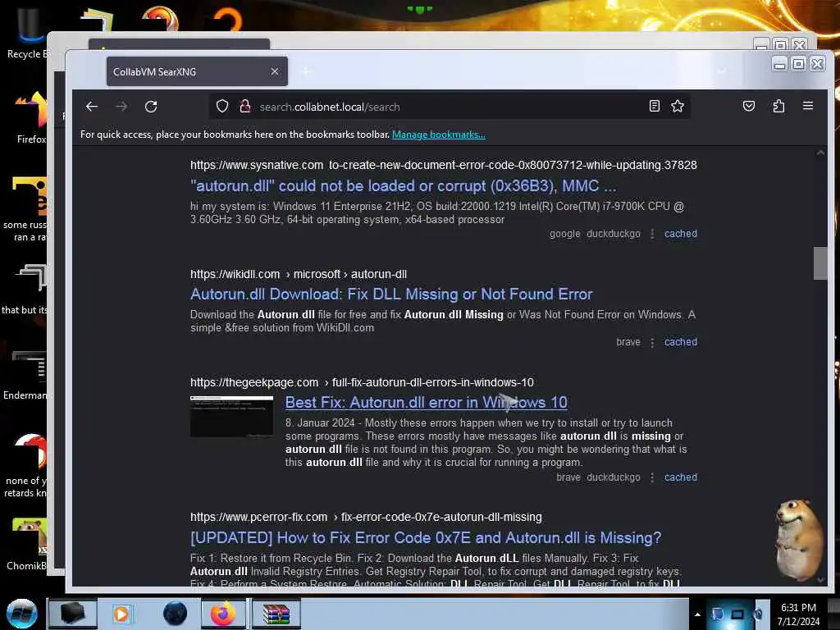Click the page scrollbar thumb

pos(820,263)
